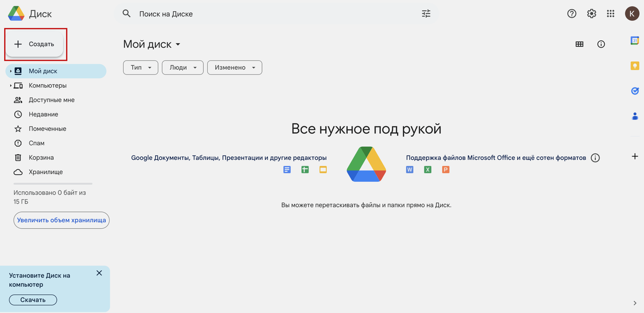Open the Тип filter dropdown

141,68
